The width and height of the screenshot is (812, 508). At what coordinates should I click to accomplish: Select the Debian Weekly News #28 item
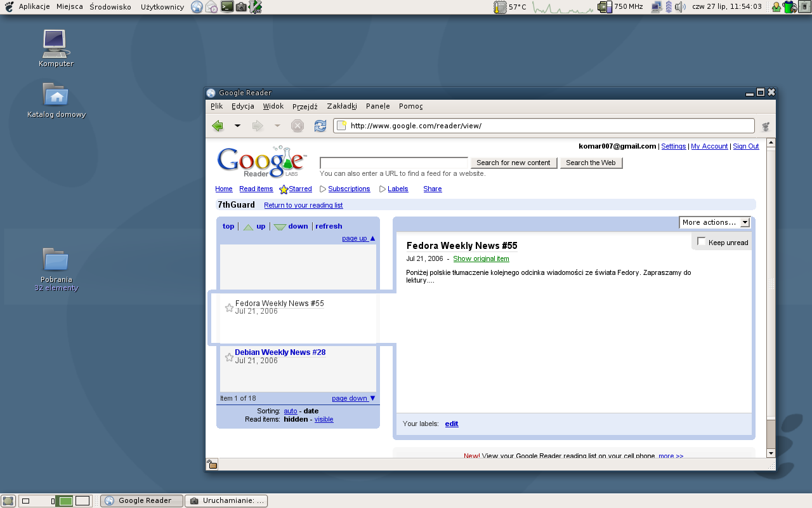280,352
